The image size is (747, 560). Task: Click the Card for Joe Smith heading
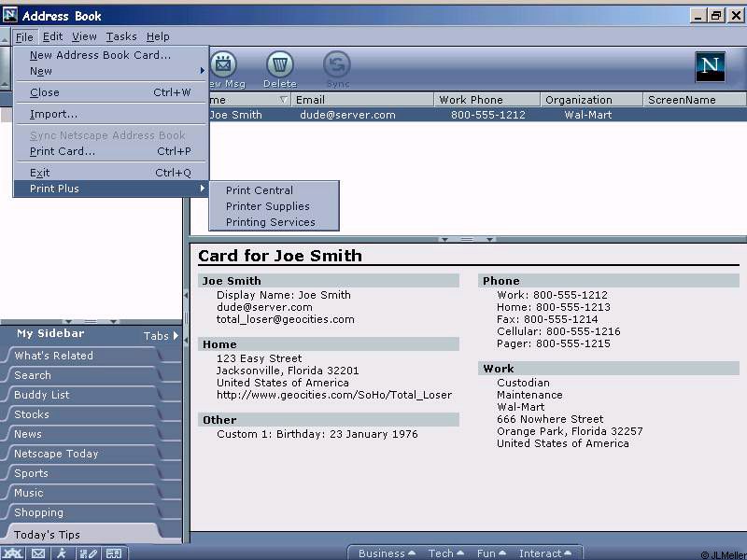click(x=279, y=256)
